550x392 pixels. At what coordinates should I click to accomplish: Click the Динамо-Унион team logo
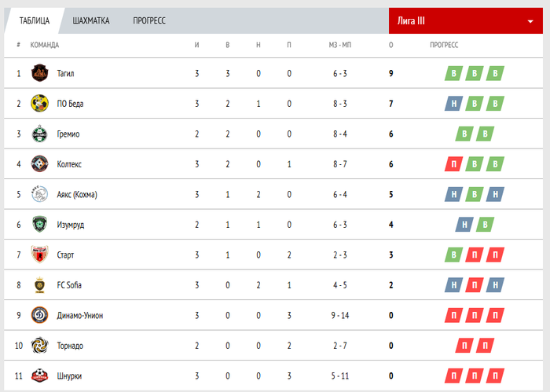coord(39,315)
